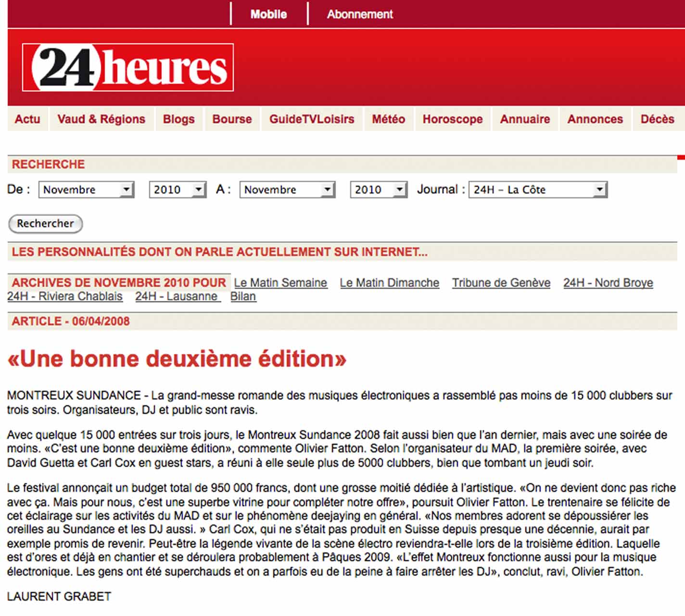Image resolution: width=685 pixels, height=616 pixels.
Task: Click the 'MONTREUX SUNDANCE' intro text
Action: click(x=339, y=403)
